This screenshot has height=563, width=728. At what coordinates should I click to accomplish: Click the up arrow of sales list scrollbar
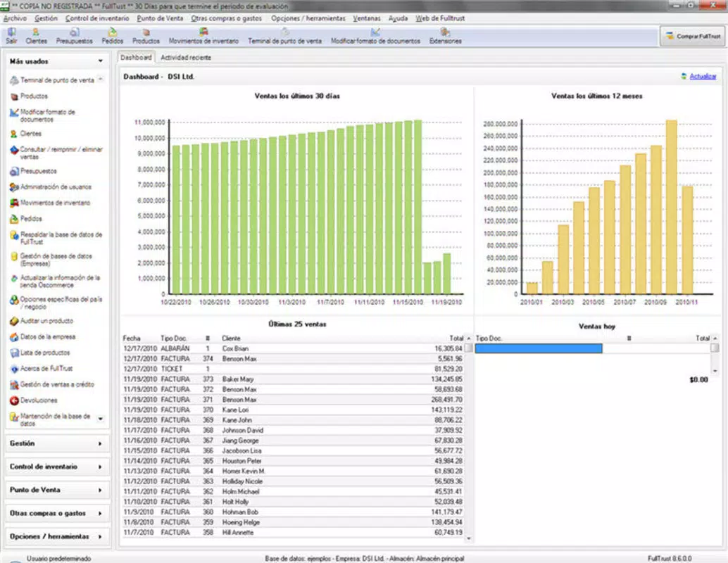[x=469, y=339]
